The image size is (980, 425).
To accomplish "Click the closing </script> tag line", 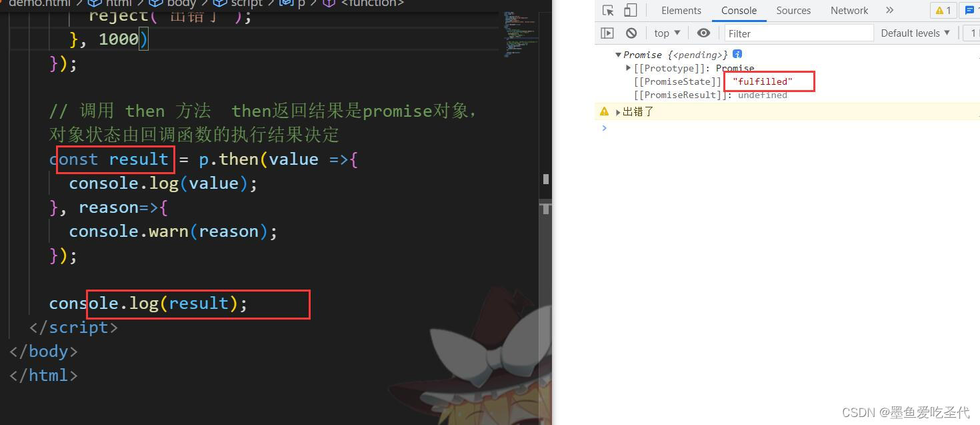I will [x=73, y=328].
